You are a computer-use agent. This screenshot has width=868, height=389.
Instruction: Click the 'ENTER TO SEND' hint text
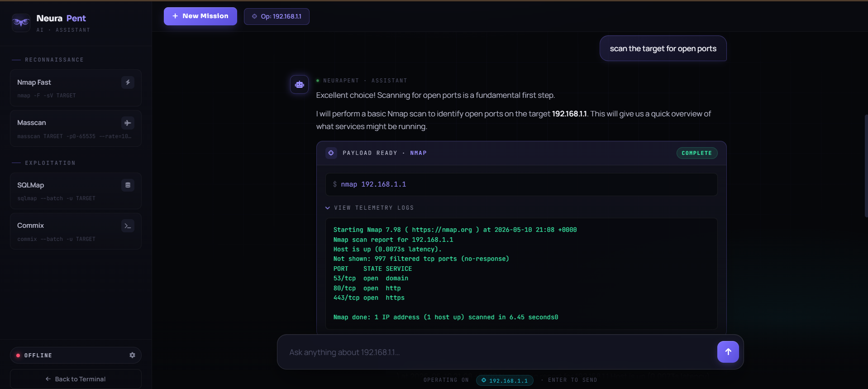[572, 380]
